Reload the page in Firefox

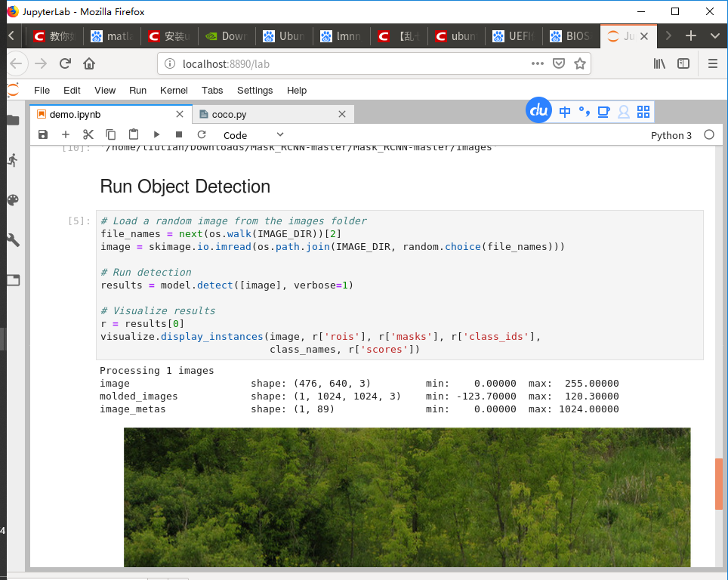tap(65, 63)
